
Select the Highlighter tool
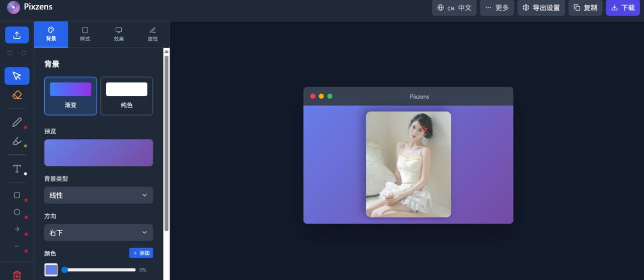[x=17, y=141]
